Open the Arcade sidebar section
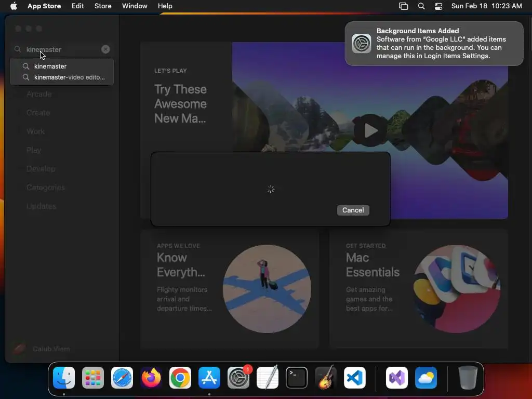532x399 pixels. 39,94
